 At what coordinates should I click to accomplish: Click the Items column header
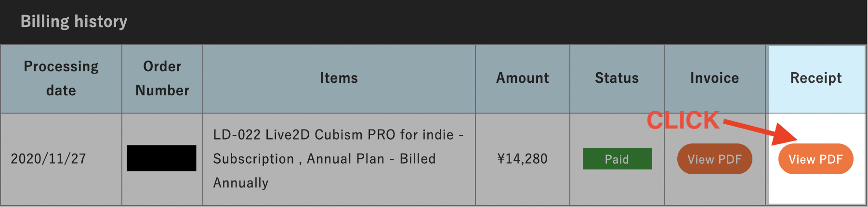coord(339,78)
